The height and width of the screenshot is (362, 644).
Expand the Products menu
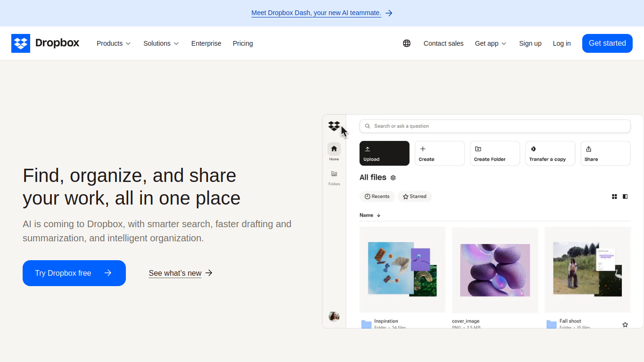pyautogui.click(x=114, y=43)
